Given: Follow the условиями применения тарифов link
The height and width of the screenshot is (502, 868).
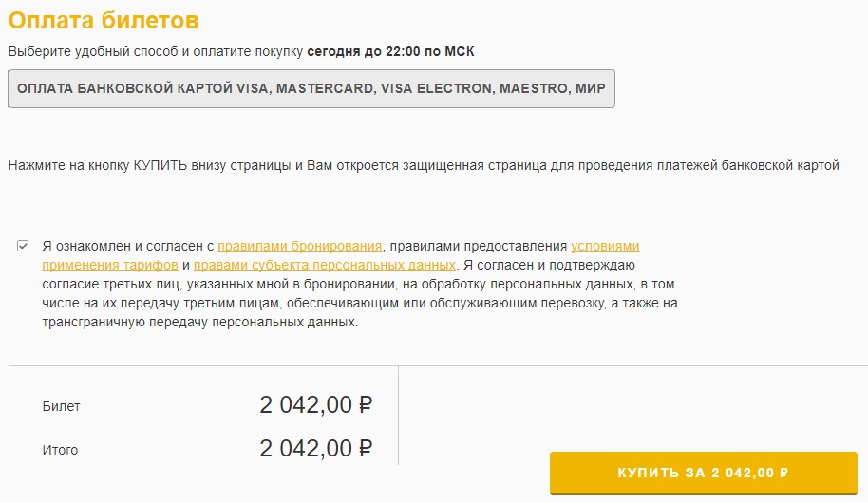Looking at the screenshot, I should (x=605, y=246).
